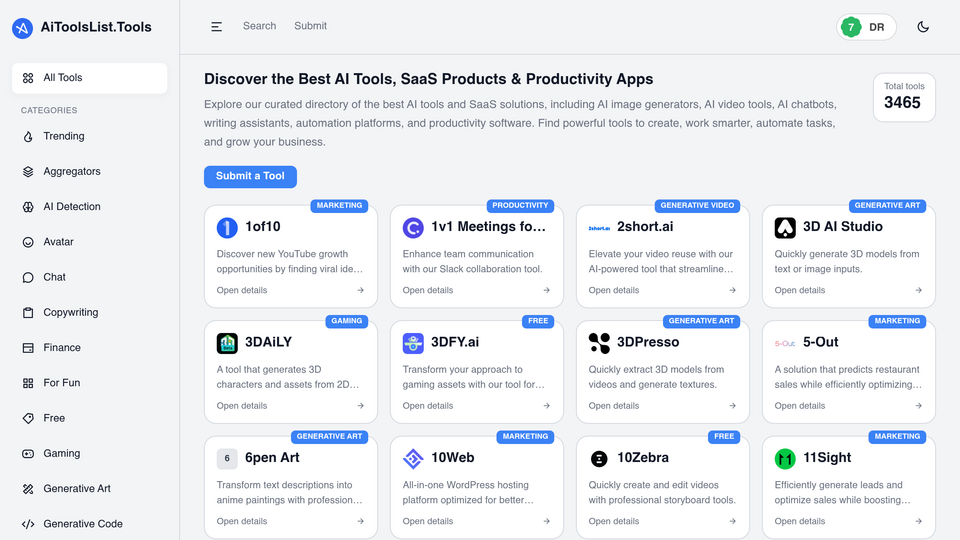This screenshot has height=540, width=960.
Task: Click the Finance card icon
Action: click(28, 348)
